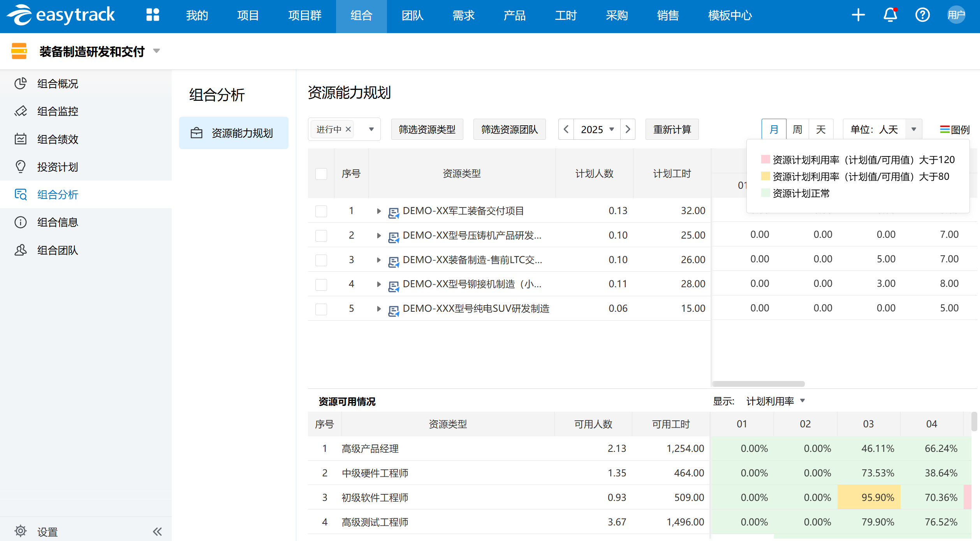Click the 重新计算 button
The image size is (980, 541).
pyautogui.click(x=672, y=130)
